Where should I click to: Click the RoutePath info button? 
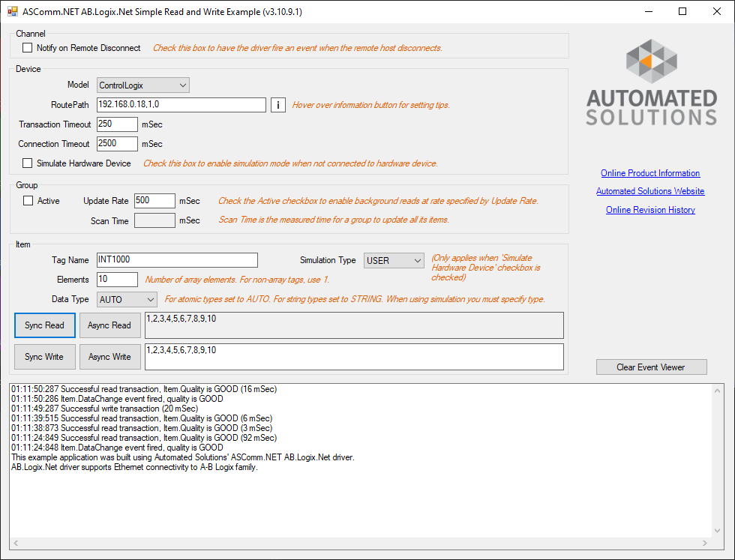[x=277, y=105]
